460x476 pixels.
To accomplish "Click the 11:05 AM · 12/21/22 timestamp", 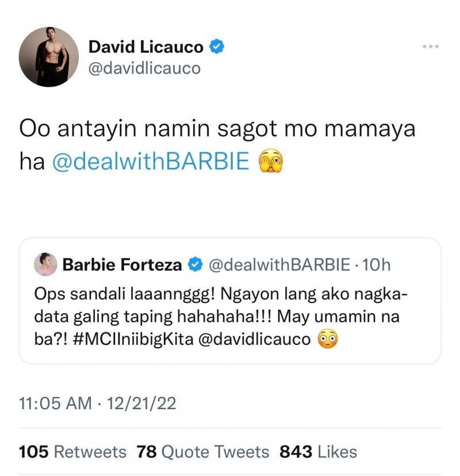I will 97,403.
